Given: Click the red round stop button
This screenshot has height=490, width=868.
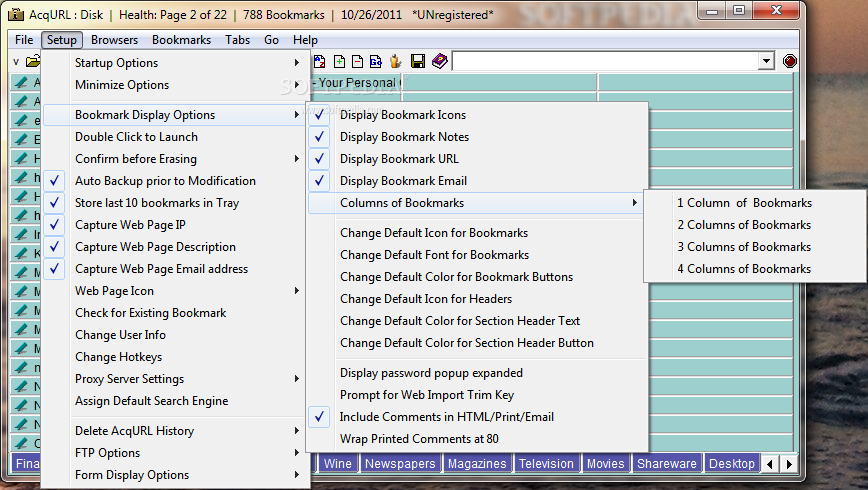Looking at the screenshot, I should (790, 61).
